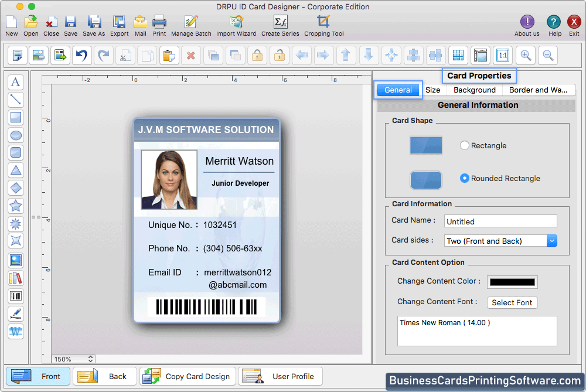Image resolution: width=586 pixels, height=392 pixels.
Task: Choose Rectangle card shape
Action: click(464, 145)
